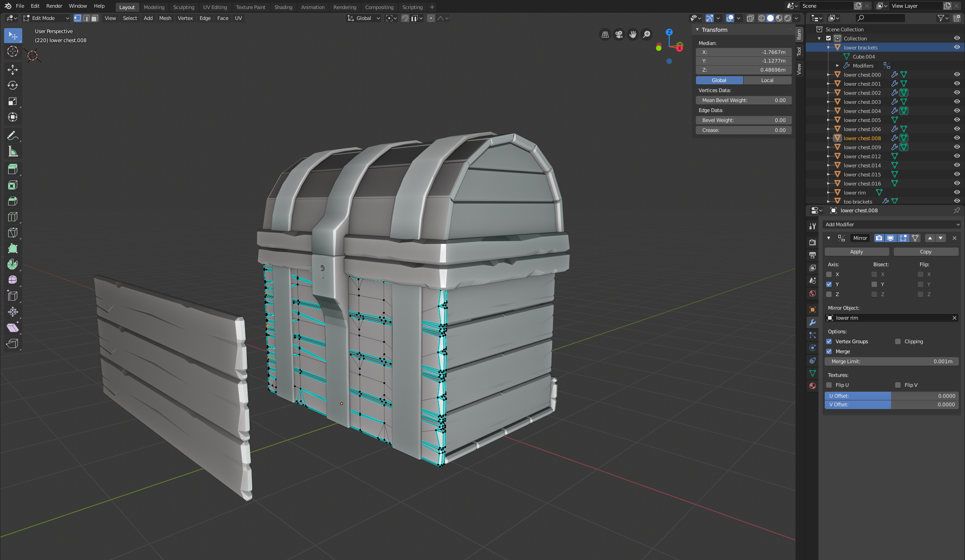This screenshot has height=560, width=965.
Task: Select the Move tool in toolbar
Action: click(x=13, y=69)
